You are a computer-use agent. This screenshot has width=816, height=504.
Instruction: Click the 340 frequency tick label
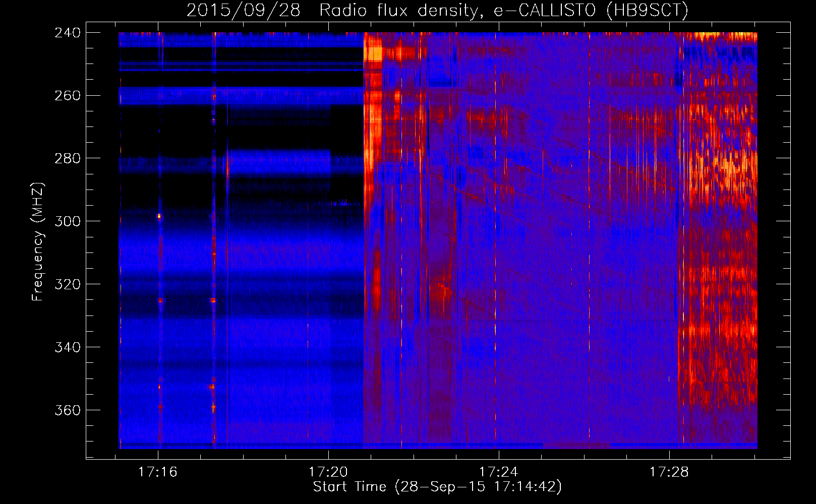pos(68,347)
